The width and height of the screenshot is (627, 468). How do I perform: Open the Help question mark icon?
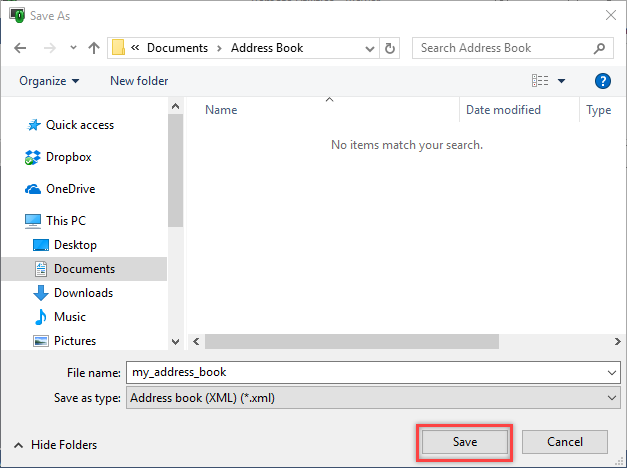[x=602, y=81]
